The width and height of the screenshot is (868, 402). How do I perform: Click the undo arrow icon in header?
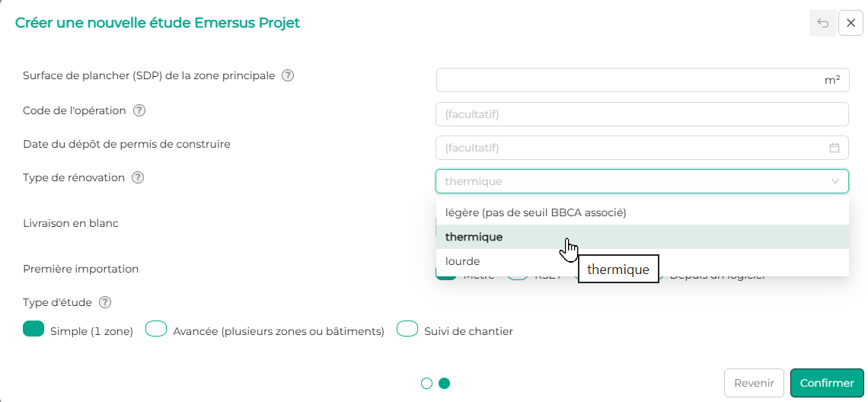tap(822, 24)
